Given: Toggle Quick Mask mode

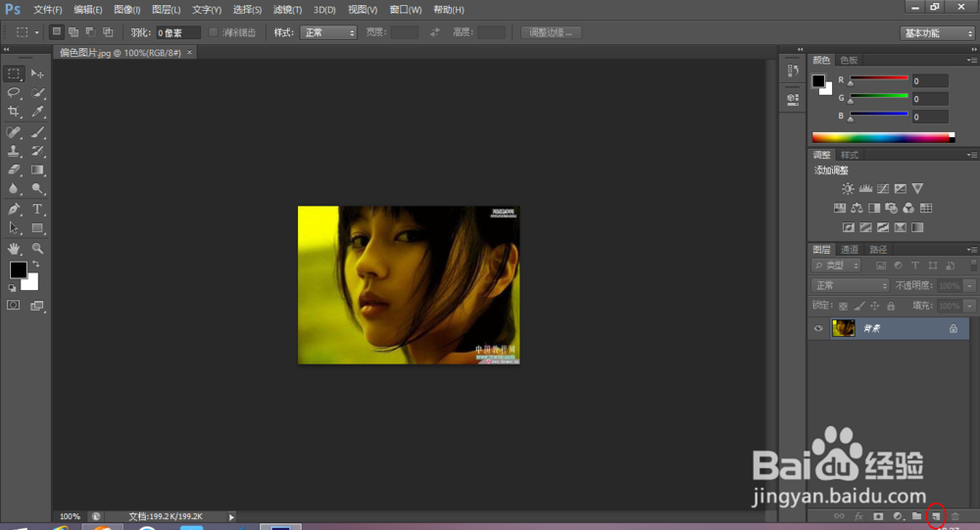Looking at the screenshot, I should tap(13, 305).
